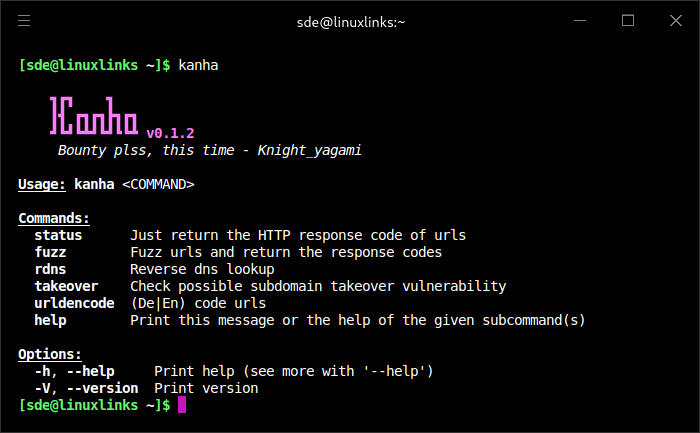Click the Kanha ASCII art logo

pos(94,118)
